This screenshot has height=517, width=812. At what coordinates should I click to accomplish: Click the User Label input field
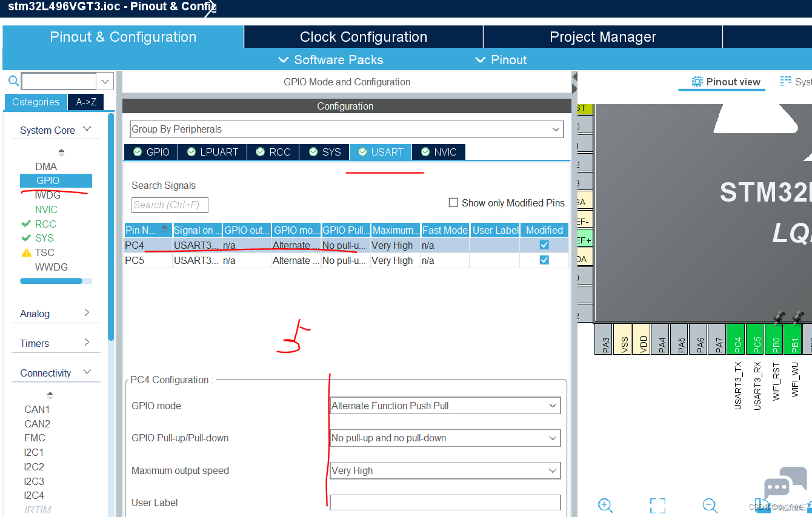pyautogui.click(x=445, y=502)
